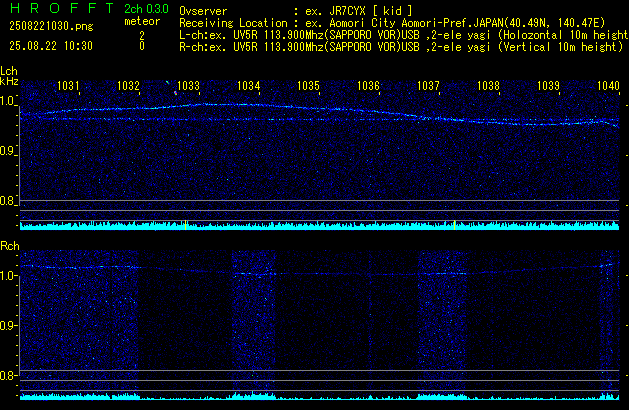Screen dimensions: 629x410
Task: Click the 1031 time marker
Action: tap(68, 86)
